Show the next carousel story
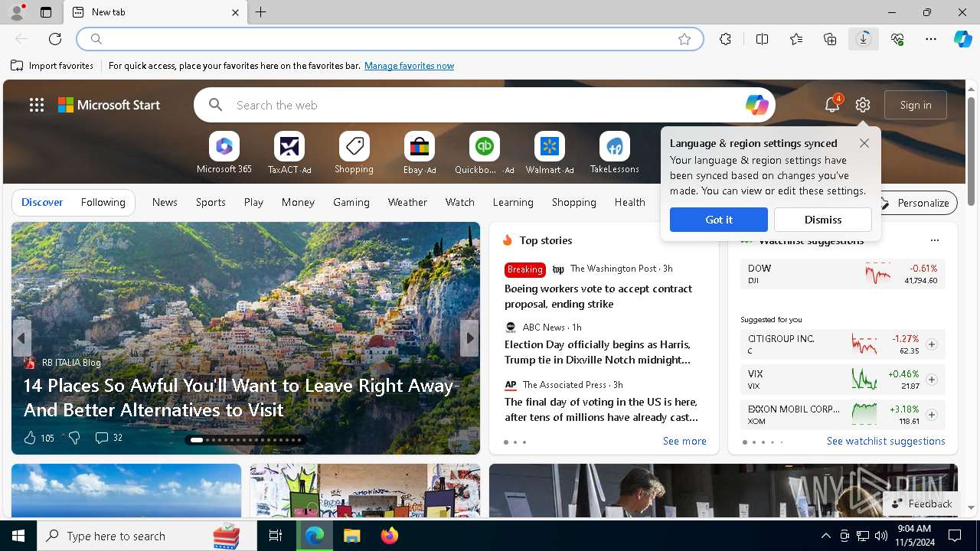Image resolution: width=980 pixels, height=551 pixels. coord(469,338)
